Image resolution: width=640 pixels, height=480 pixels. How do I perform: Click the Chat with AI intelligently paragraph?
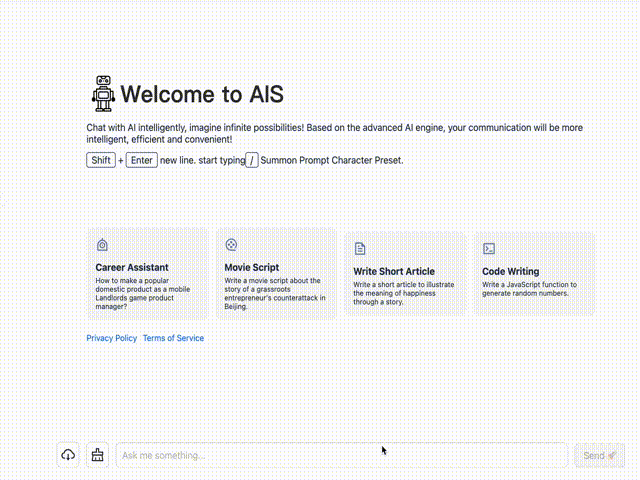(334, 133)
